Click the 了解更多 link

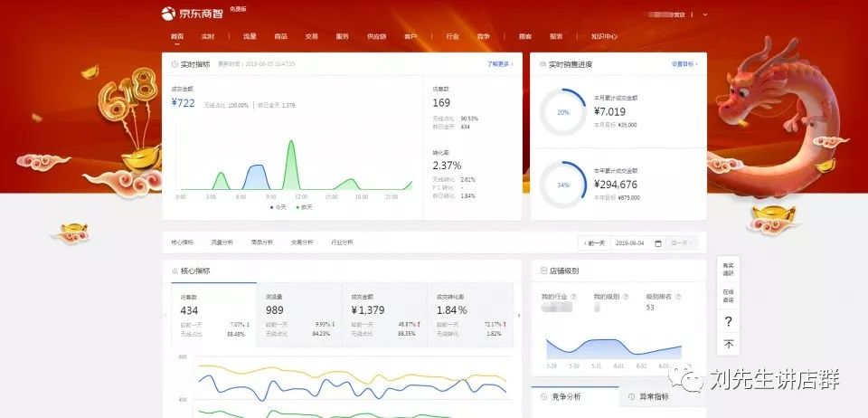tap(500, 64)
